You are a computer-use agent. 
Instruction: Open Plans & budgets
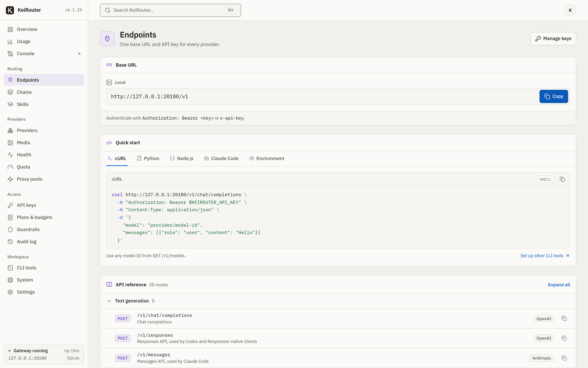point(44,217)
